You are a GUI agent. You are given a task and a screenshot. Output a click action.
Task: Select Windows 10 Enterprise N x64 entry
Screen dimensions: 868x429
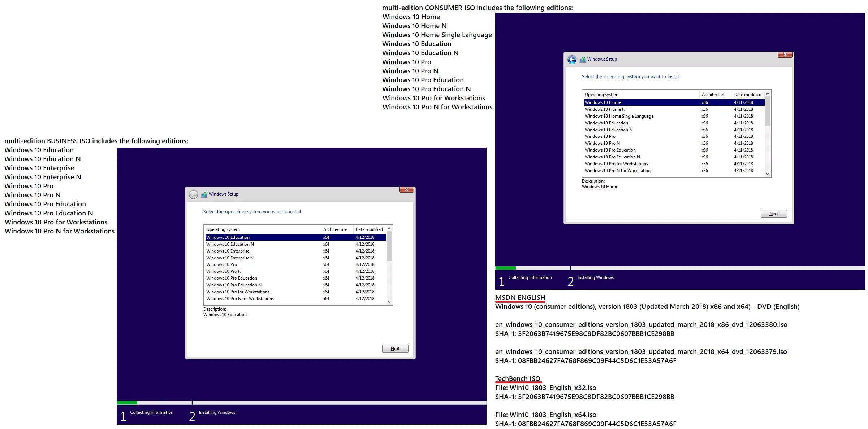(x=230, y=258)
